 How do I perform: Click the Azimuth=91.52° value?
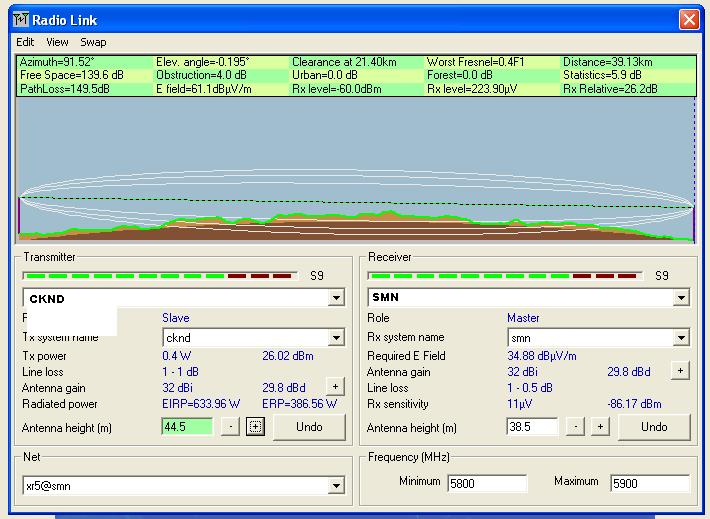(x=57, y=62)
